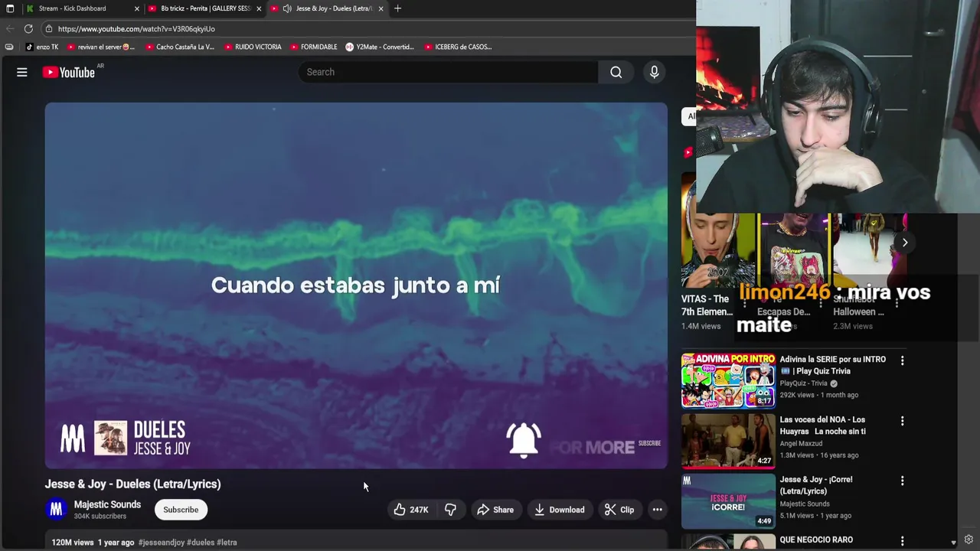Viewport: 980px width, 551px height.
Task: Click the #letra hashtag
Action: pyautogui.click(x=227, y=542)
